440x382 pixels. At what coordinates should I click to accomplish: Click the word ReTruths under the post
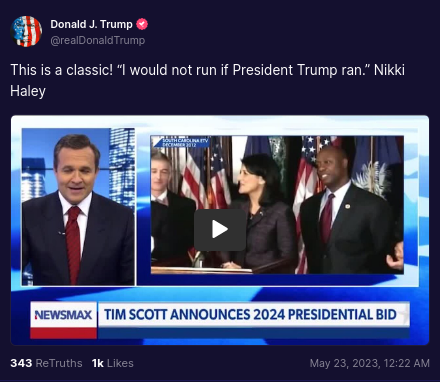59,363
